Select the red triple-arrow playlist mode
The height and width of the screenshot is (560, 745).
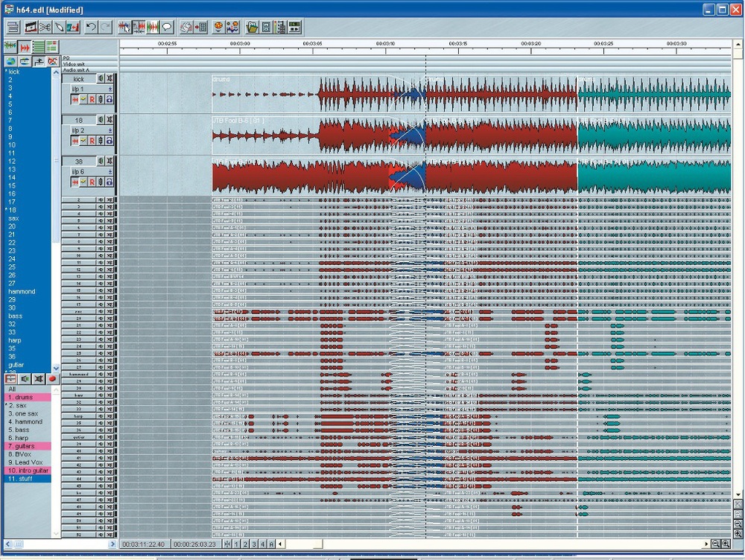point(25,47)
